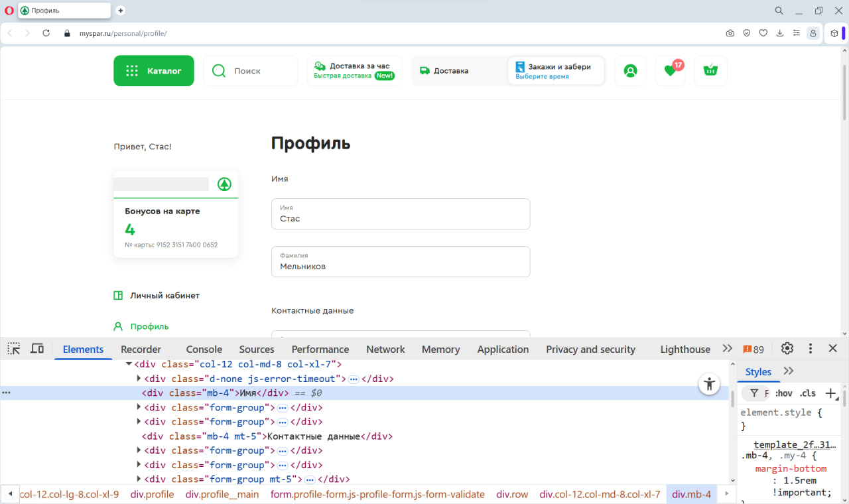Screen dimensions: 849x504
Task: Open the Recorder tab
Action: point(141,349)
